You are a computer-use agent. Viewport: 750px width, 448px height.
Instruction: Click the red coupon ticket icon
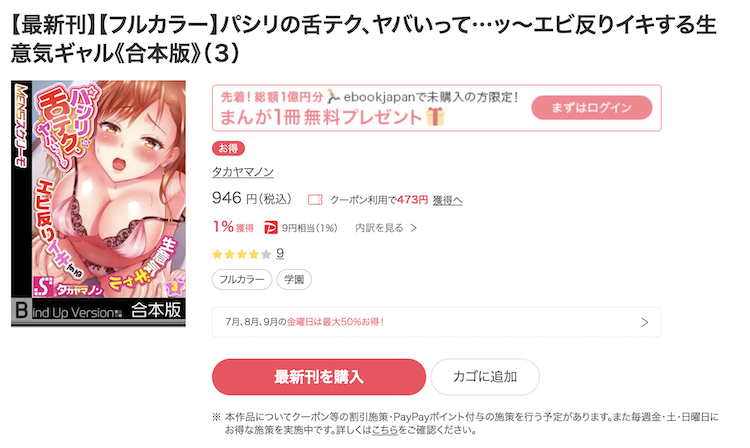point(315,199)
